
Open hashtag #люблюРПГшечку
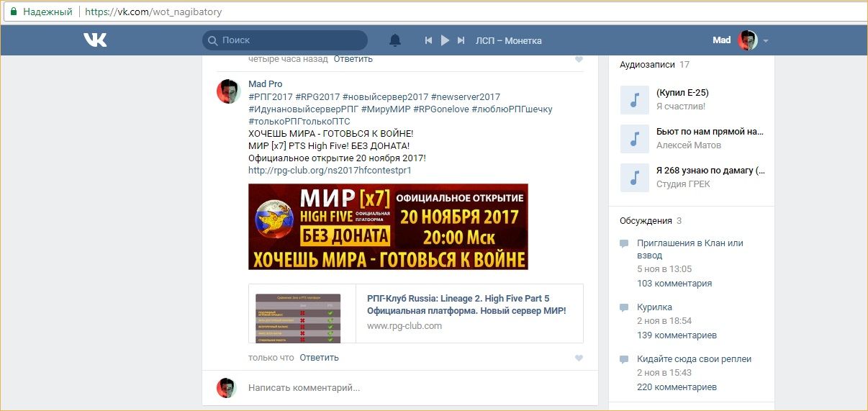512,109
